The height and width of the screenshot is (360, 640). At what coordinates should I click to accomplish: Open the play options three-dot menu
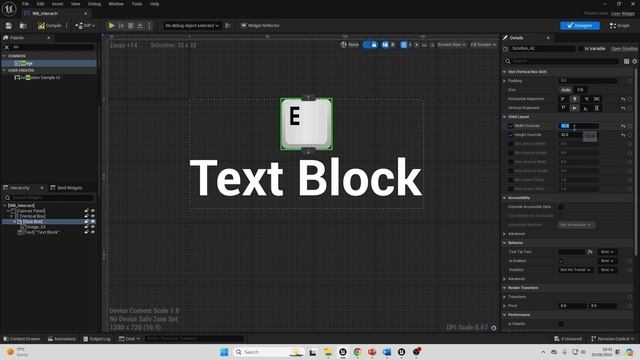[x=149, y=26]
